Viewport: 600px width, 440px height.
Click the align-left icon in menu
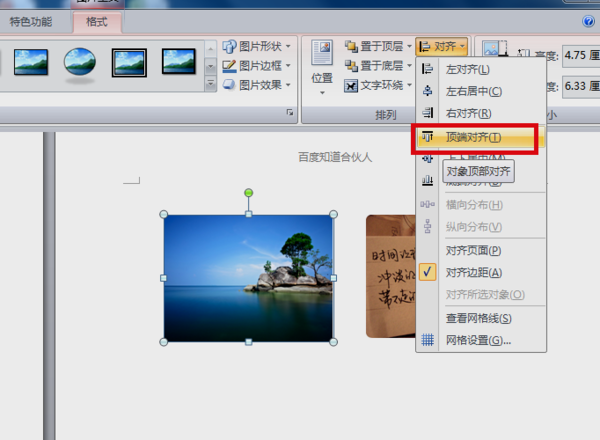(427, 69)
